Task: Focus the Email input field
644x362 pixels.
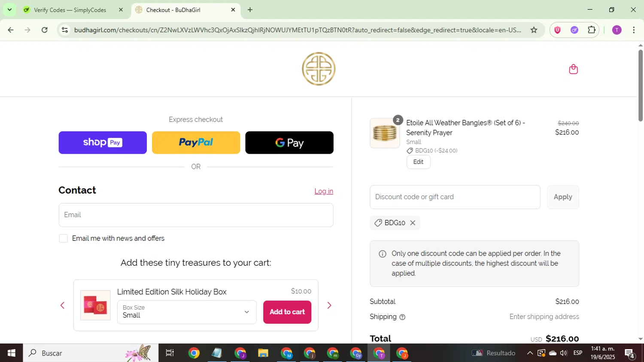Action: (196, 215)
